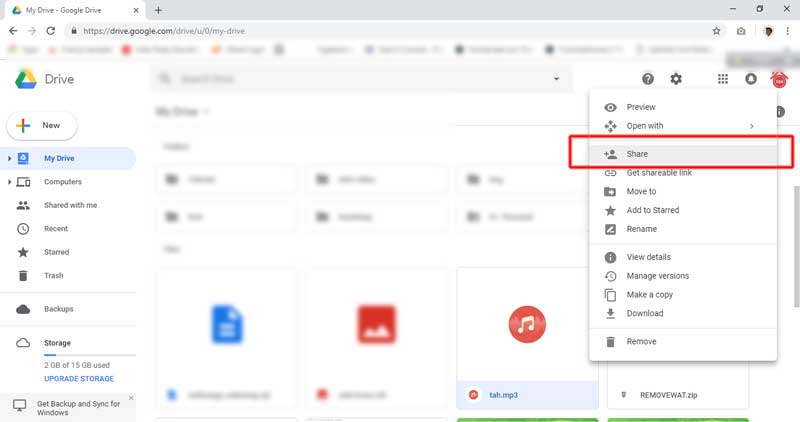Image resolution: width=800 pixels, height=422 pixels.
Task: Expand the My Drive tree arrow
Action: click(9, 159)
